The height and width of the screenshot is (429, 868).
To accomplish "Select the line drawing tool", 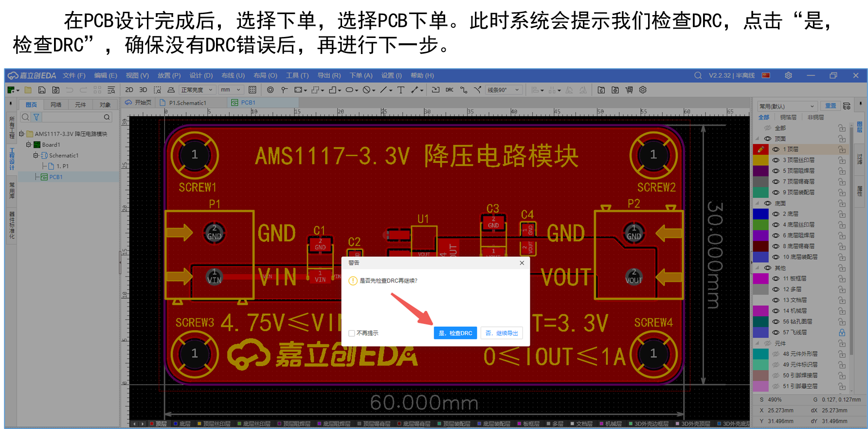I will click(383, 90).
